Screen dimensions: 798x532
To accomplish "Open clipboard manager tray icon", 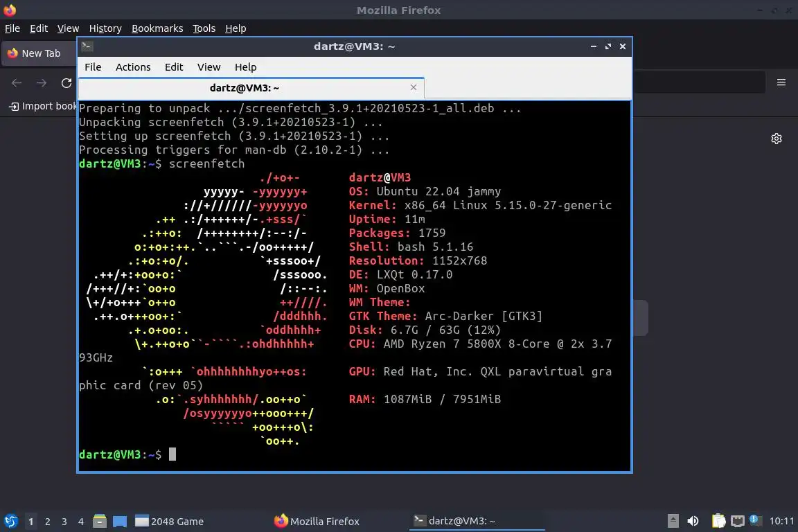I will click(x=718, y=521).
